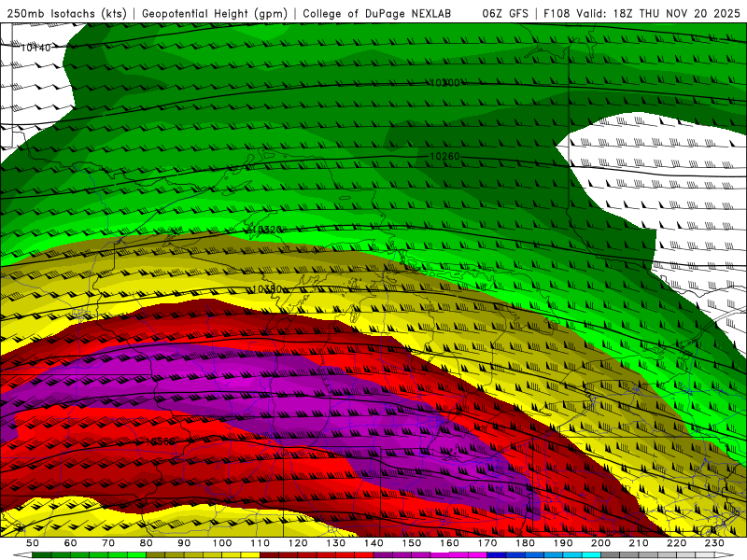This screenshot has width=747, height=560.
Task: Click the 'College of DuPage NEXLAB' text
Action: tap(377, 14)
